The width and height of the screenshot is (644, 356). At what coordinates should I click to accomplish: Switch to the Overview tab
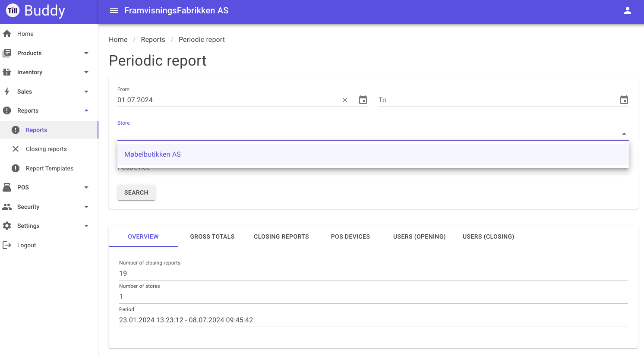143,236
